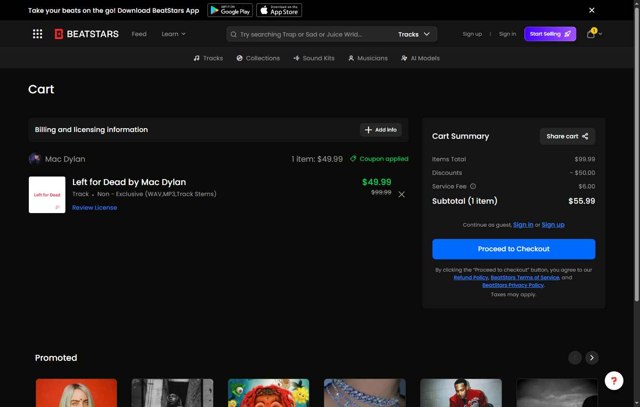The height and width of the screenshot is (407, 640).
Task: Click the search magnifier icon
Action: click(233, 34)
